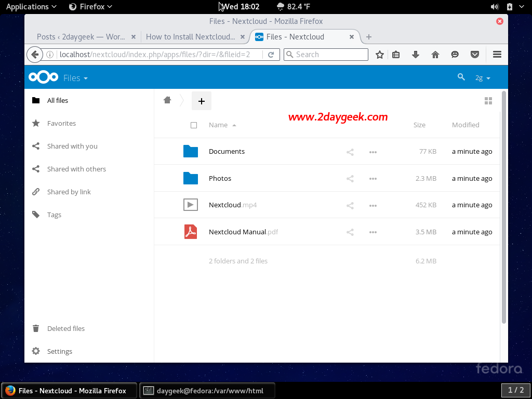Click the Photos folder icon

click(191, 178)
